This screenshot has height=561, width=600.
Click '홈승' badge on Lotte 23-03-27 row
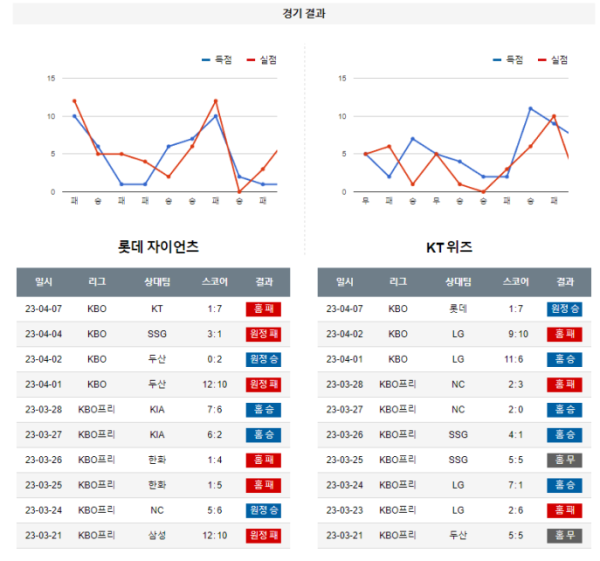[263, 435]
